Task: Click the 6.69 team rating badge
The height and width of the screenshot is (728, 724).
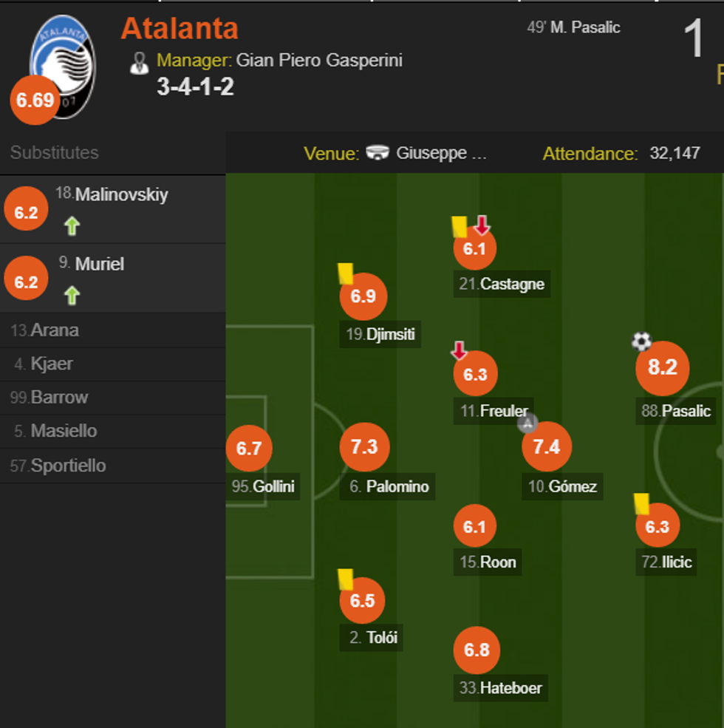Action: point(35,101)
